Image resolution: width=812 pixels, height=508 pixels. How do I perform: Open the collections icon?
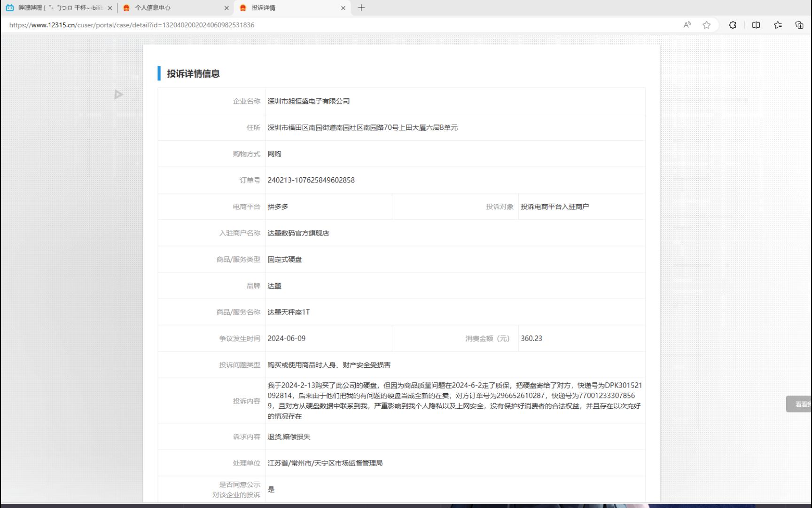799,25
